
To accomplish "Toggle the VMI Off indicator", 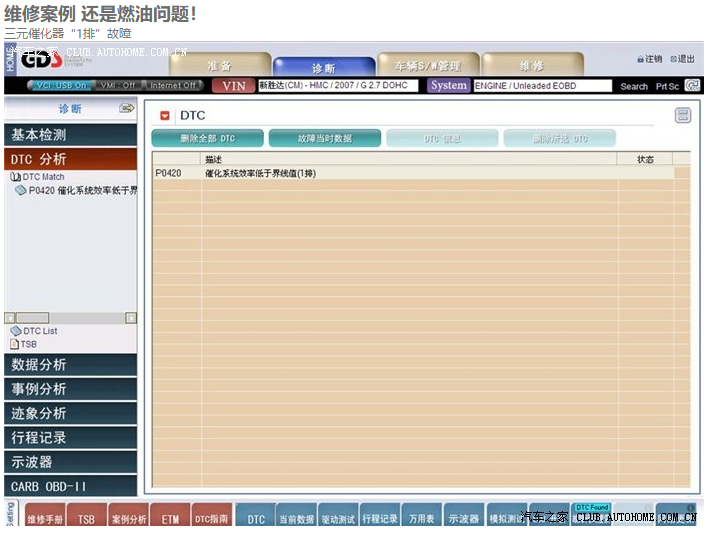I will click(x=119, y=86).
